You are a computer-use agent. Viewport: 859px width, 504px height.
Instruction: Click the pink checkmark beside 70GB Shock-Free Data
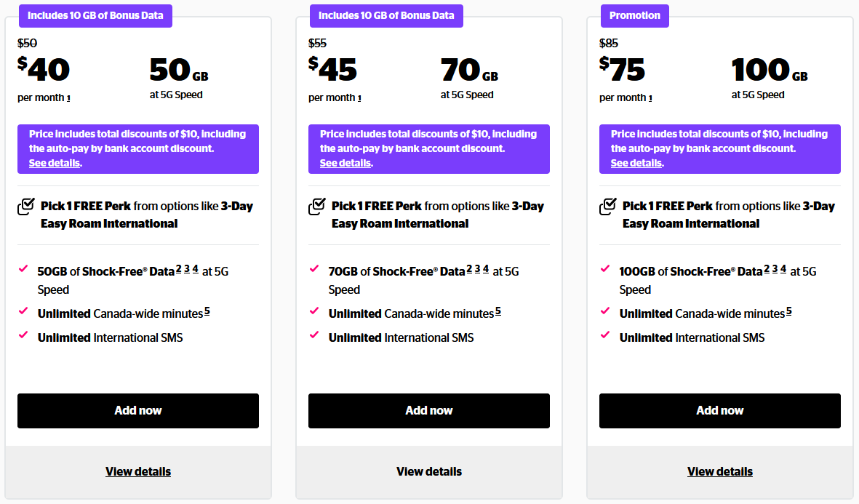[x=316, y=270]
